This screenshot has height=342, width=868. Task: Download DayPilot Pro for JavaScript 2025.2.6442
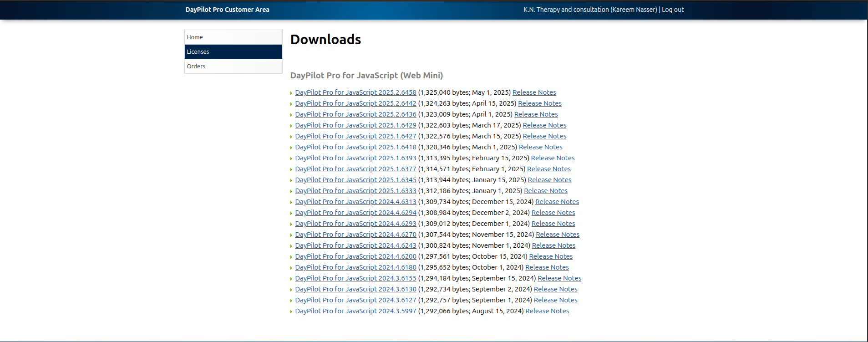coord(355,103)
